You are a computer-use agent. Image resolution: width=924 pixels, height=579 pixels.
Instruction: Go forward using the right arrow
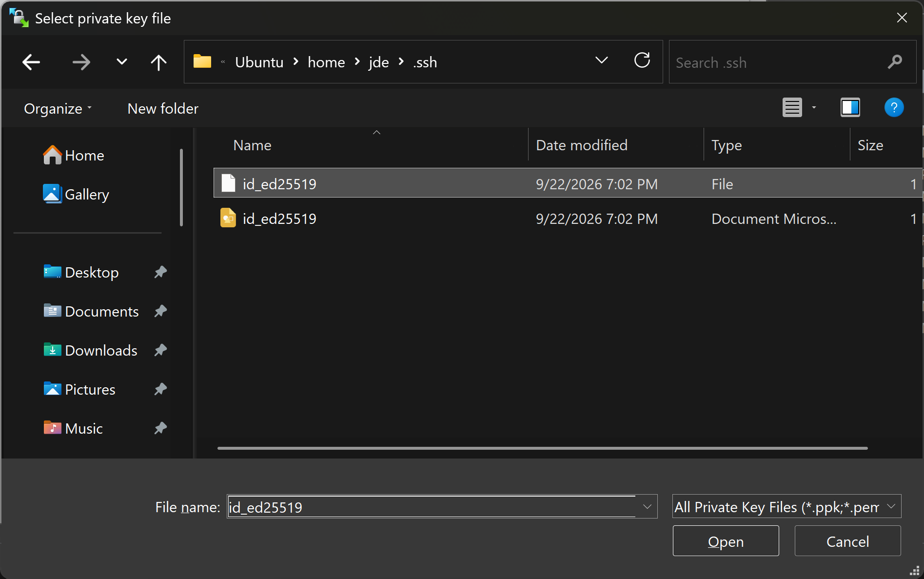coord(81,62)
